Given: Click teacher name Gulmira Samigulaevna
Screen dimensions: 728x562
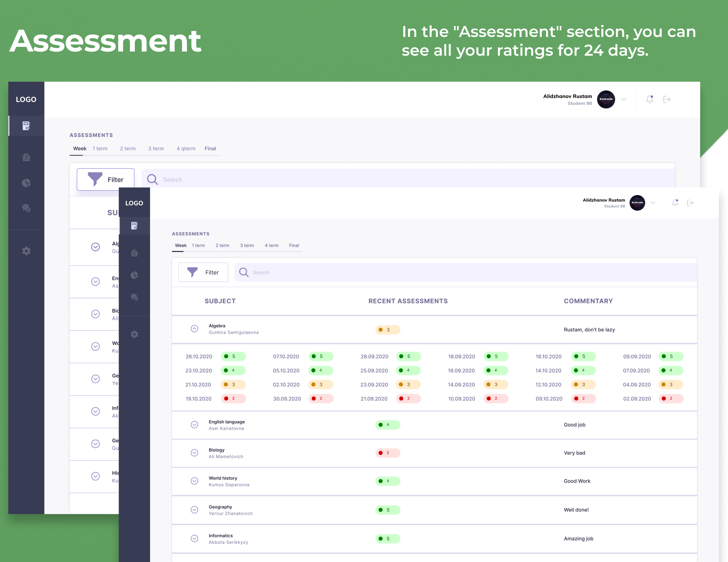Looking at the screenshot, I should pos(234,332).
